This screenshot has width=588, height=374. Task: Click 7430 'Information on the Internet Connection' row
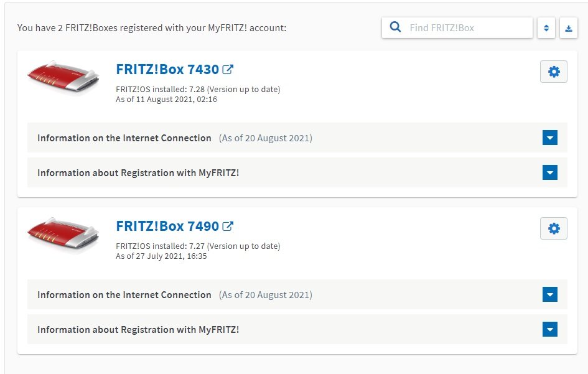[297, 138]
